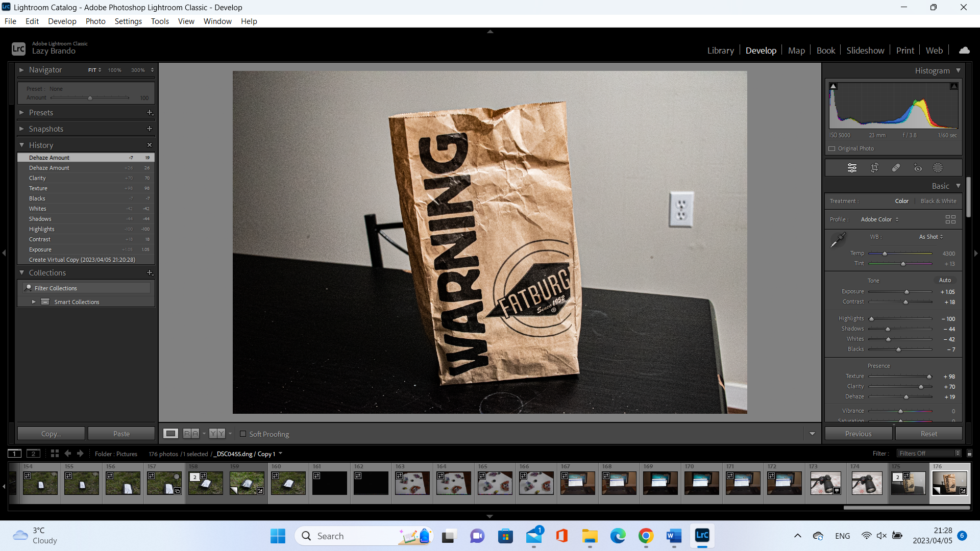Pick the White Balance Selector eyedropper

[838, 240]
